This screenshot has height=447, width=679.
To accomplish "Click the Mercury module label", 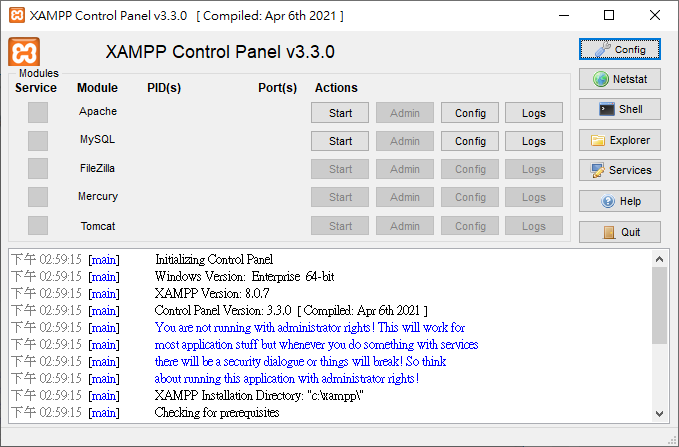I will click(x=98, y=196).
